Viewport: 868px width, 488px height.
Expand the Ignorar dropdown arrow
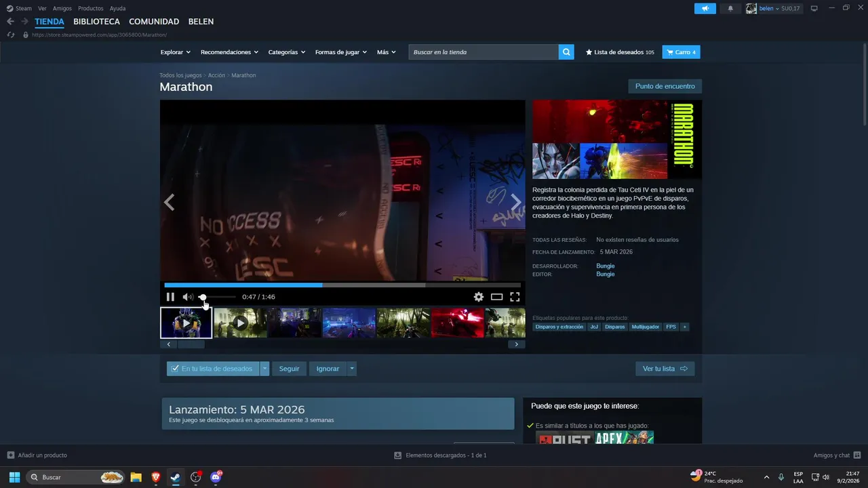(351, 369)
